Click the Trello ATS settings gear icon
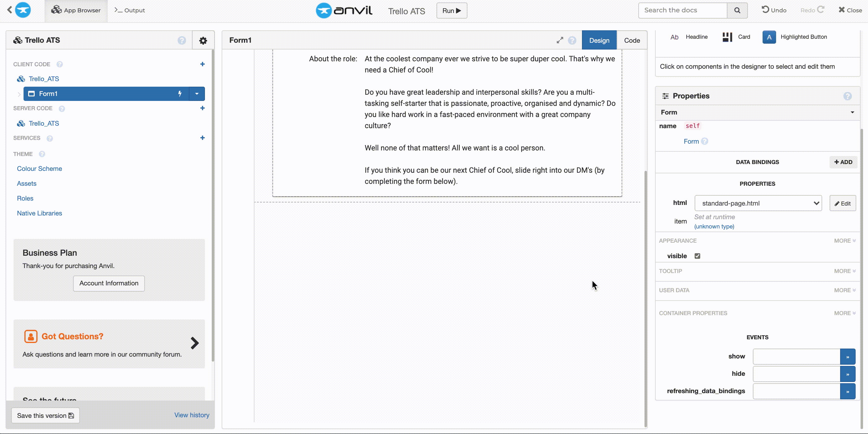 point(203,41)
